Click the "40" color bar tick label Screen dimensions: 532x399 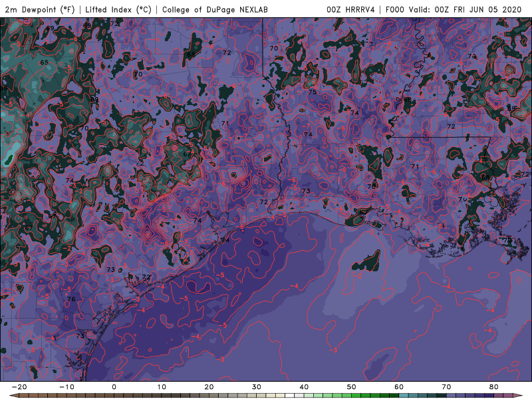pos(304,387)
